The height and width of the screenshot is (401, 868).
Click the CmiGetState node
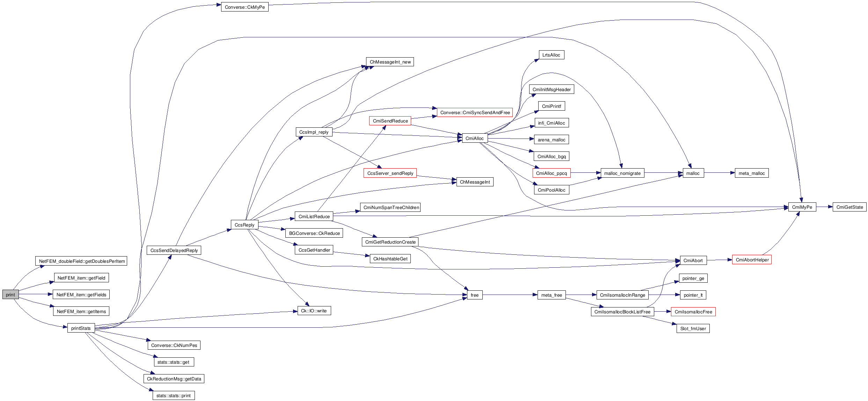point(849,207)
